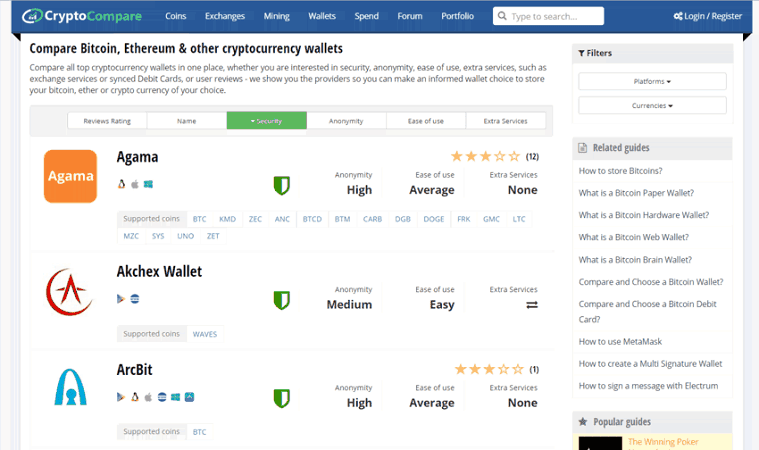This screenshot has height=450, width=759.
Task: Click the exchange arrows icon for Akchex
Action: (532, 305)
